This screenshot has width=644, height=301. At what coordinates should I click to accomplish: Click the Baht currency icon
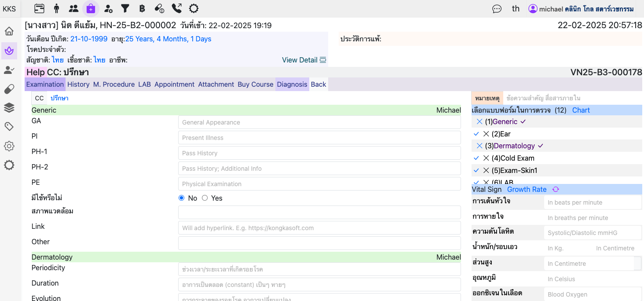click(x=142, y=8)
